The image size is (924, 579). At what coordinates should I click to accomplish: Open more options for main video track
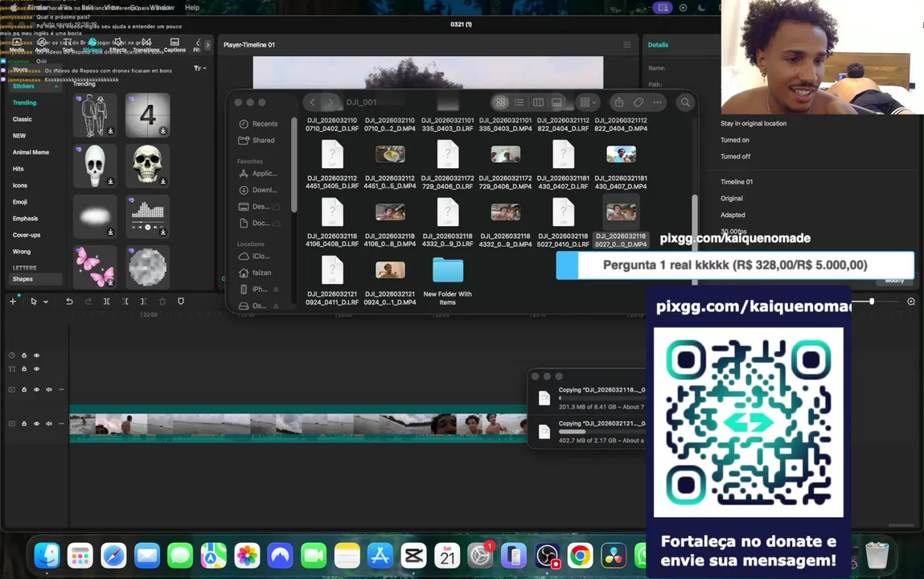[61, 424]
